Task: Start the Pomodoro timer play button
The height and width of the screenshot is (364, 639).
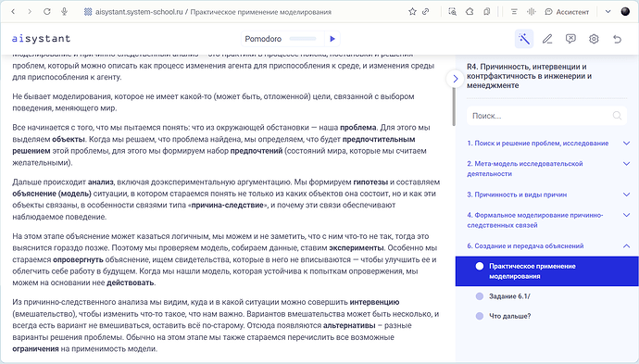Action: point(332,39)
